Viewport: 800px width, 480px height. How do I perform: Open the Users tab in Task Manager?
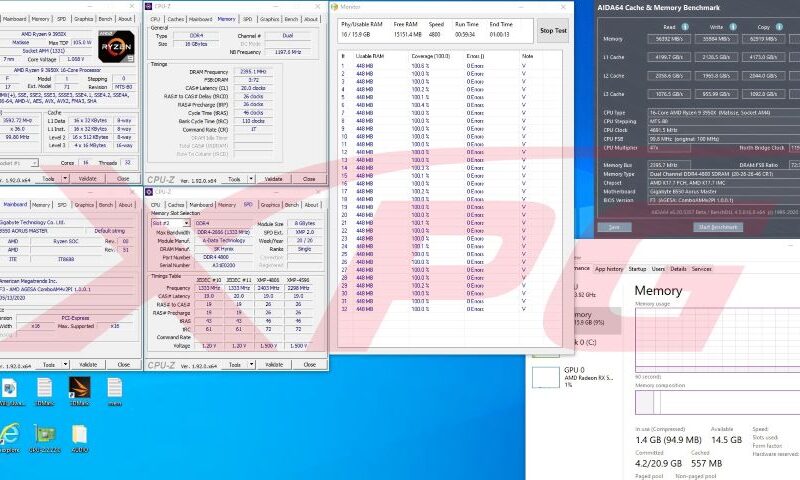pos(658,269)
